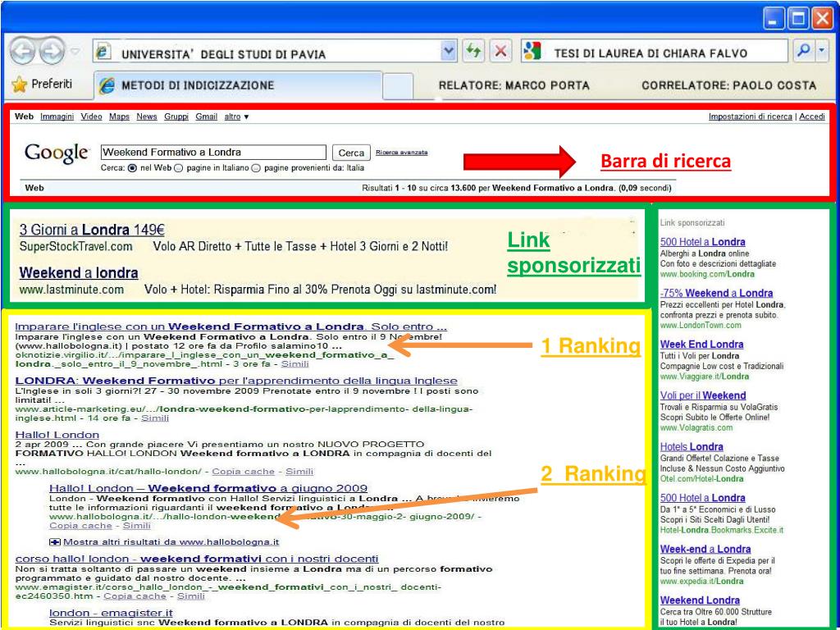Click the browser Back arrow button

click(x=22, y=52)
